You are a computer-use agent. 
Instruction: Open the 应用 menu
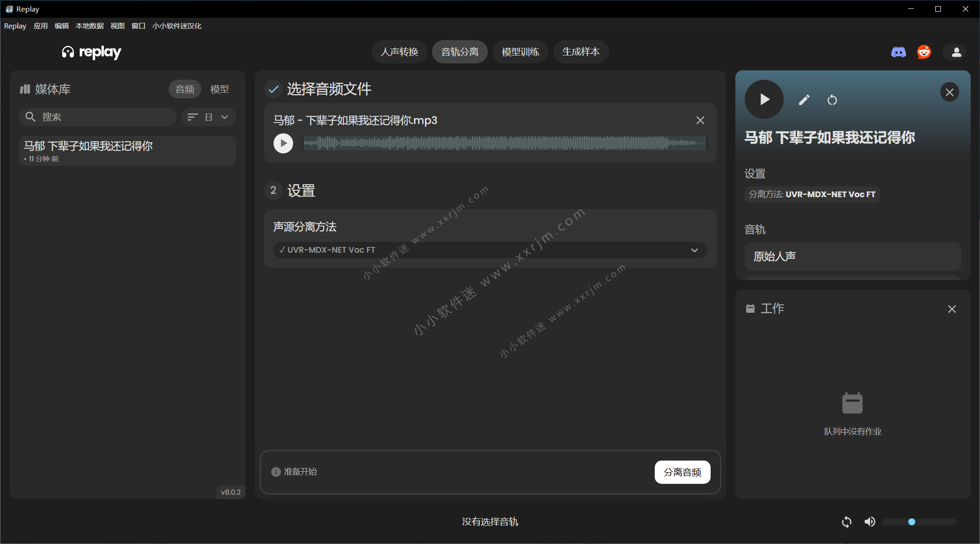[x=41, y=26]
